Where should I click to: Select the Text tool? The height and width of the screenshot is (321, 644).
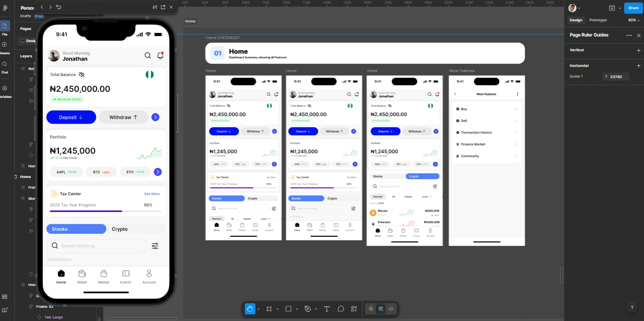[x=327, y=309]
